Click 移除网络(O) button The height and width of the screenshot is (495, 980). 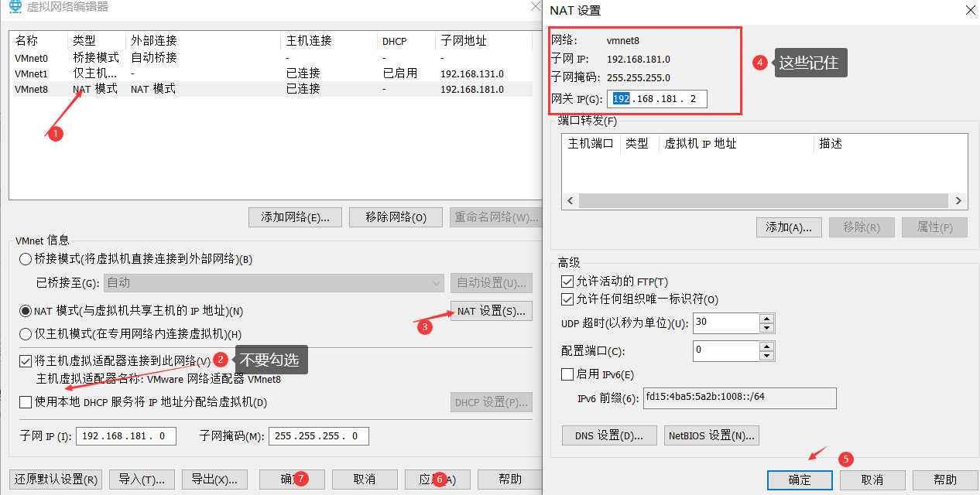pos(396,217)
